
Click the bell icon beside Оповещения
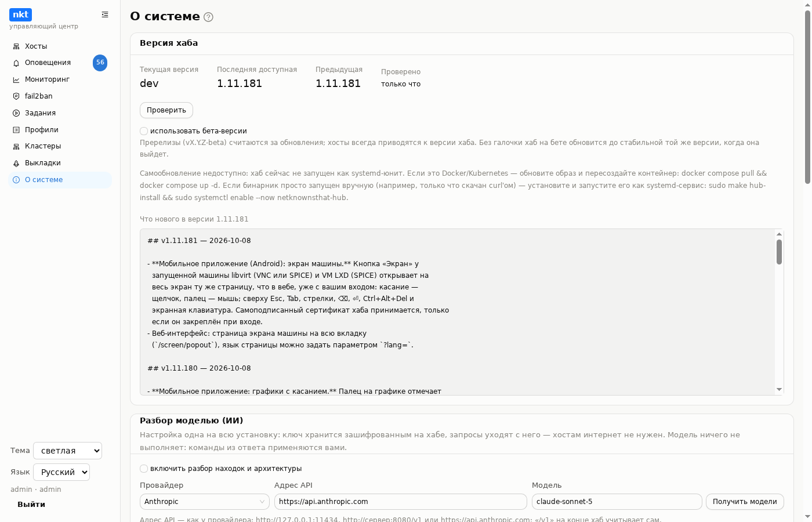pyautogui.click(x=16, y=63)
